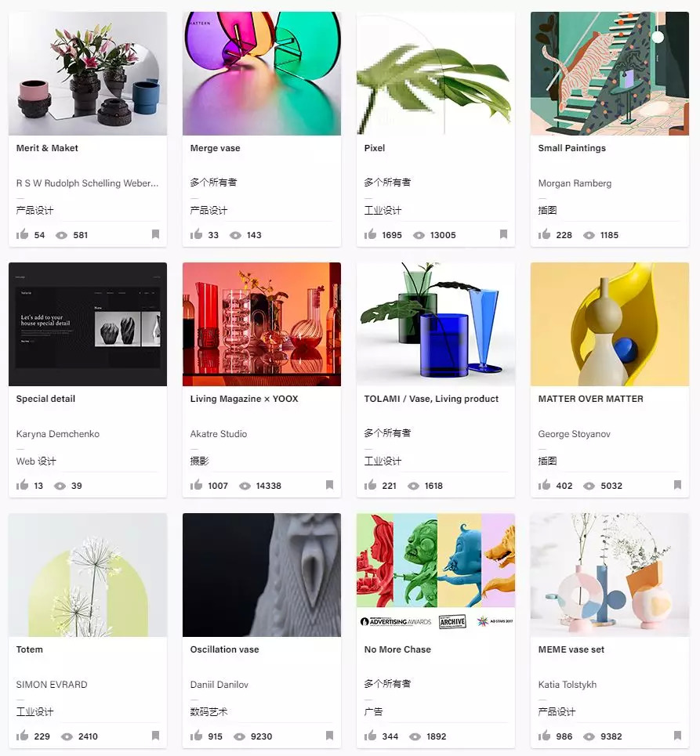Image resolution: width=700 pixels, height=756 pixels.
Task: Open the Merge vase project title
Action: (215, 148)
